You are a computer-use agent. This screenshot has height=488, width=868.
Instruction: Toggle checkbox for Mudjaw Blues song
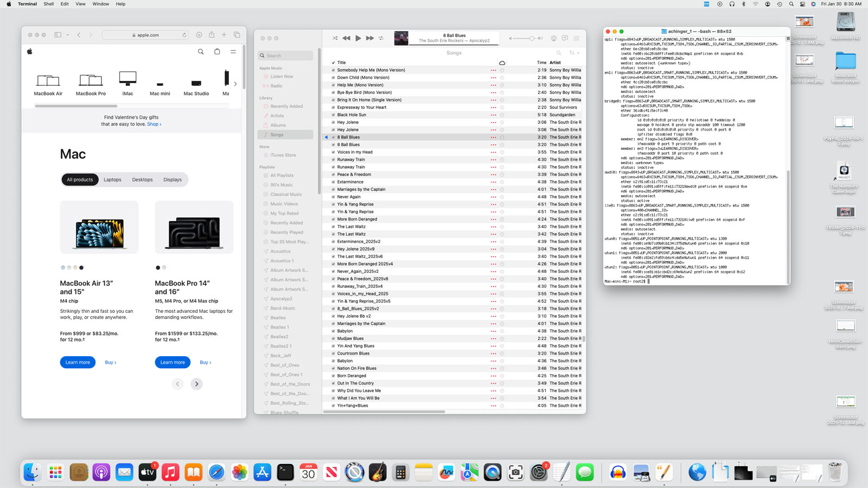click(x=333, y=338)
